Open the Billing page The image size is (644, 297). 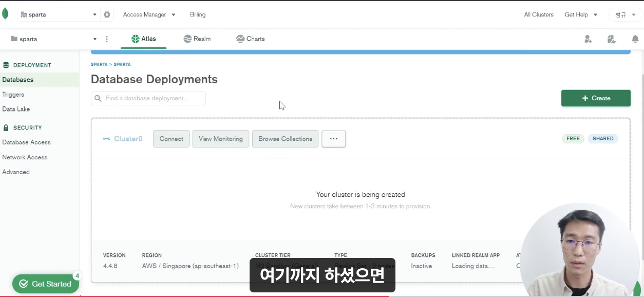(x=198, y=14)
